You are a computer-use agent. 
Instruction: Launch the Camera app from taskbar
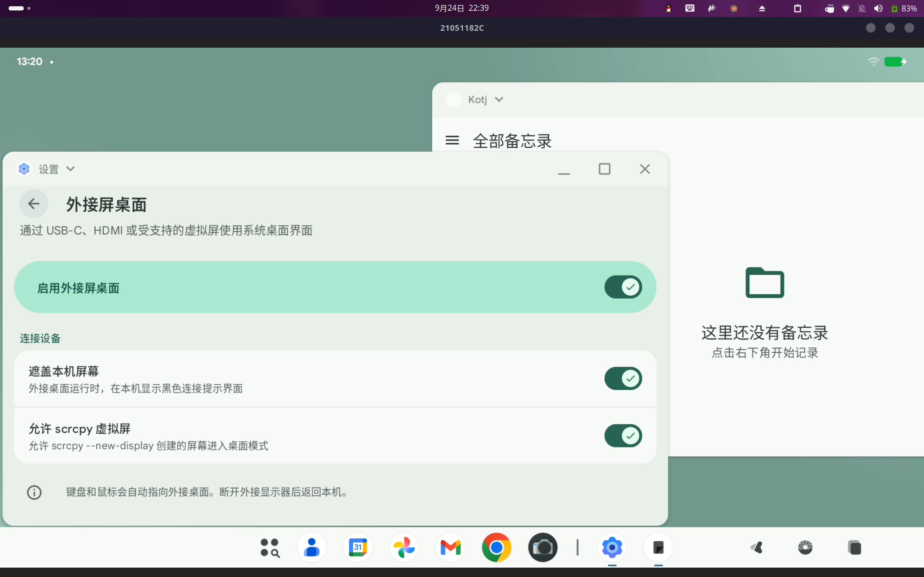pos(543,548)
